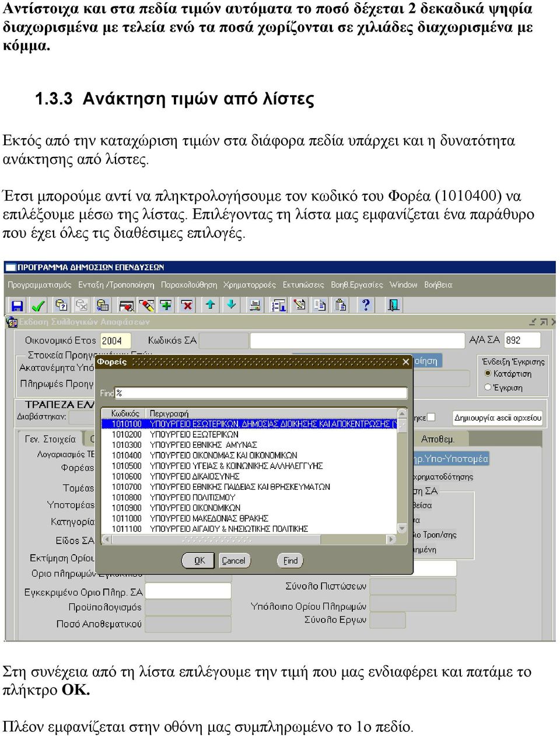Image resolution: width=560 pixels, height=736 pixels.
Task: Click the Σύνολο Πιστώσεων field
Action: [x=412, y=586]
